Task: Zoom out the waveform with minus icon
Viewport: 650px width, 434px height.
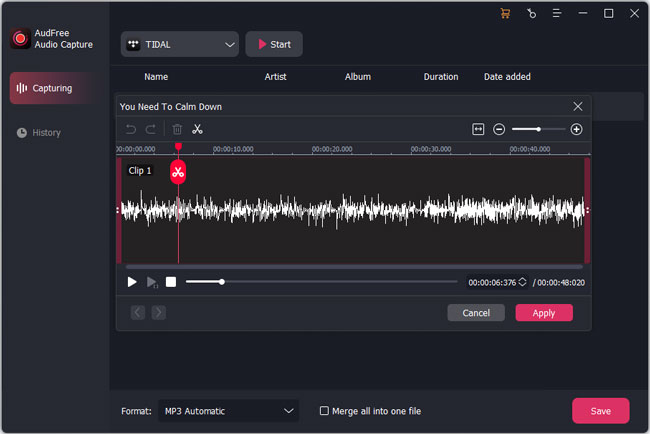Action: [x=499, y=129]
